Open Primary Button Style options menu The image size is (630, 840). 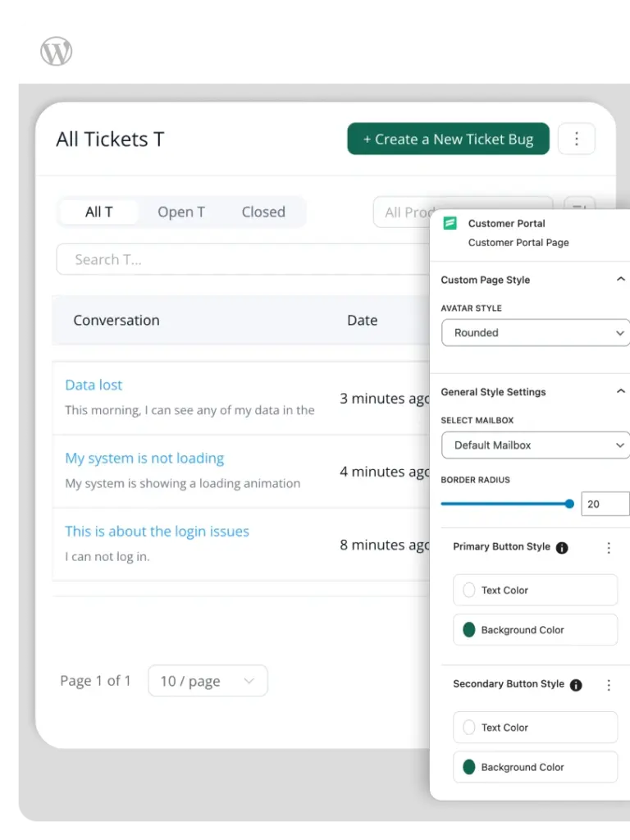(608, 548)
